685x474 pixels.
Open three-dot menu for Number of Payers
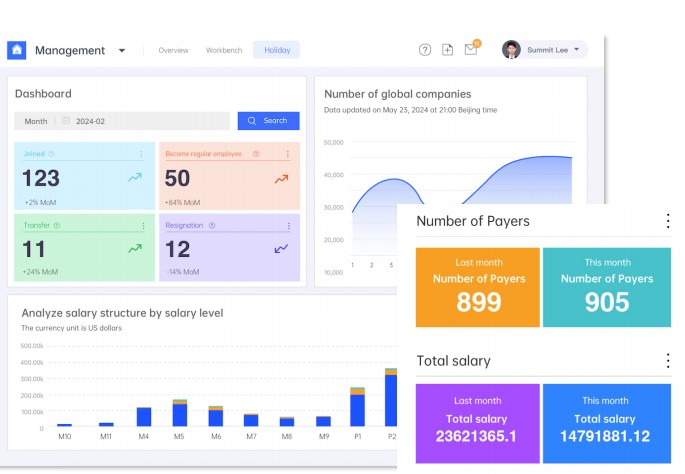click(667, 221)
